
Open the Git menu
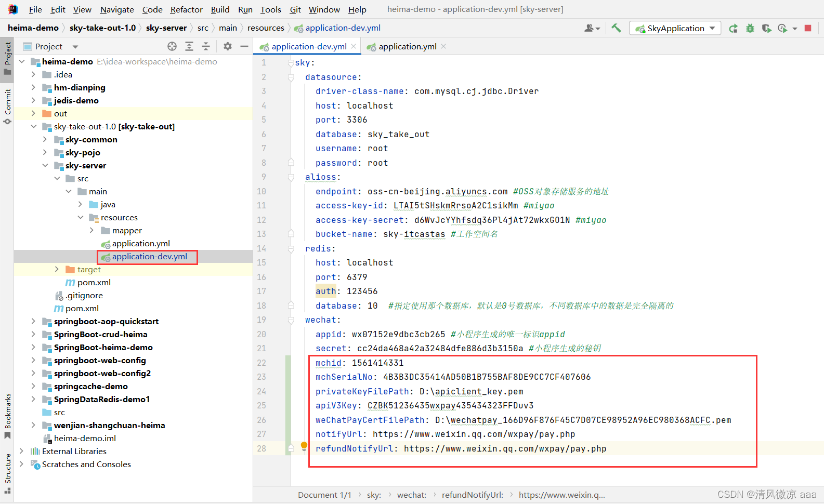[x=295, y=9]
